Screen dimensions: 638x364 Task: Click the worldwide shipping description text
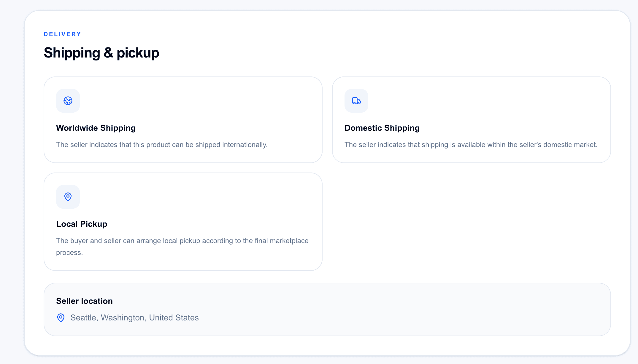pos(162,145)
